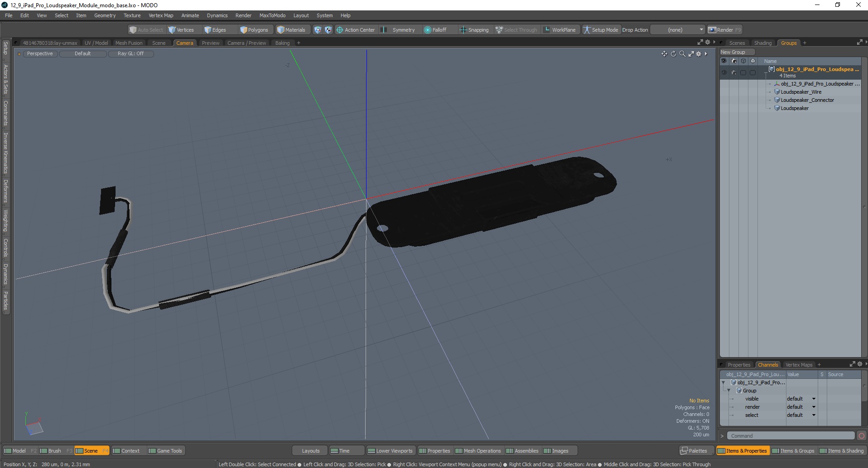Screen dimensions: 868x468
Task: Click inside the Command input field
Action: pyautogui.click(x=791, y=436)
